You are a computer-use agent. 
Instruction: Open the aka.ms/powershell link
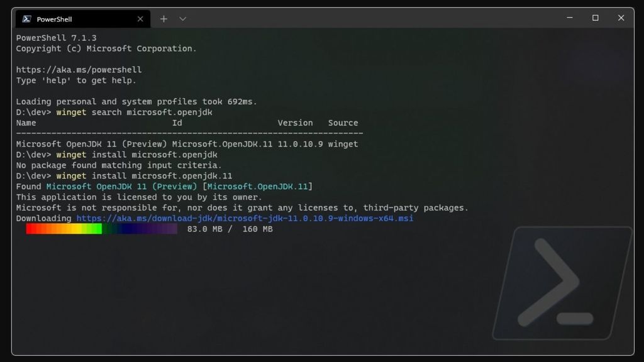pyautogui.click(x=79, y=70)
